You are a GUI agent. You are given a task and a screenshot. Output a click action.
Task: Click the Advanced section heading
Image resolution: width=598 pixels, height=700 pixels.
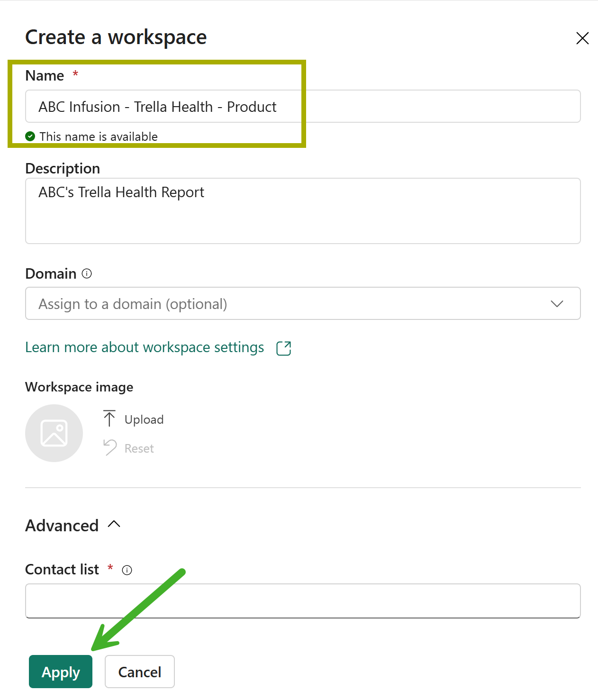pos(62,526)
